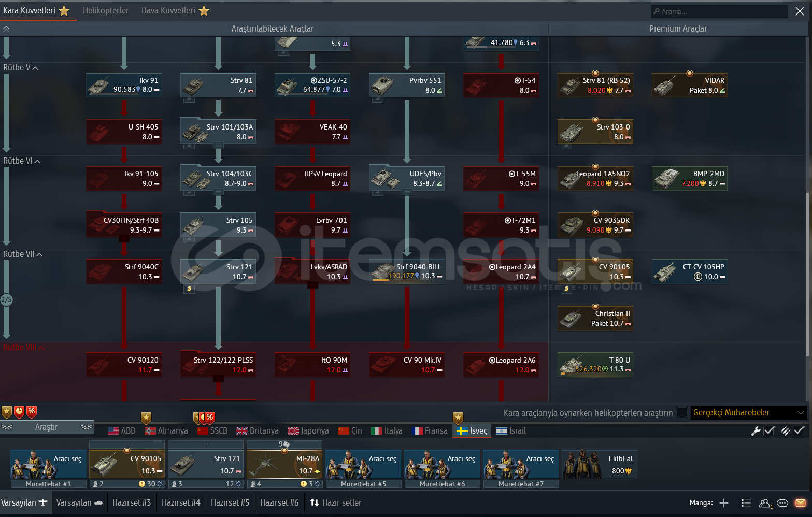Select the Mi-28A helicopter crew slot

tap(284, 465)
